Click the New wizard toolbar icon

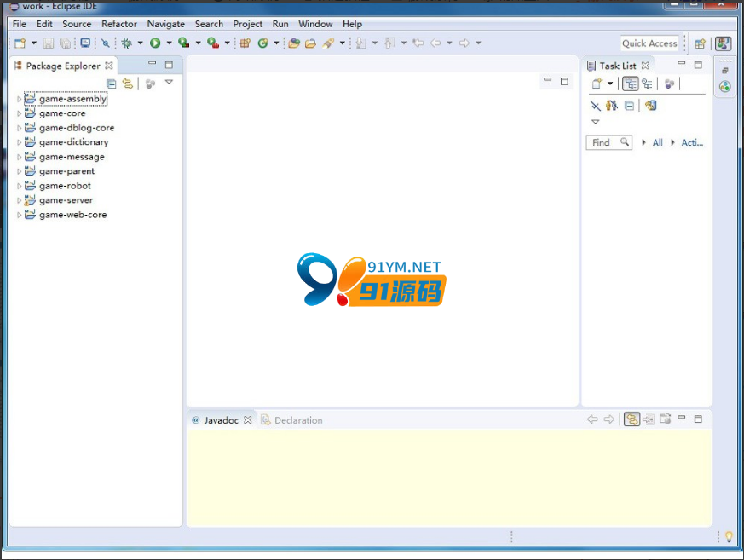(20, 43)
